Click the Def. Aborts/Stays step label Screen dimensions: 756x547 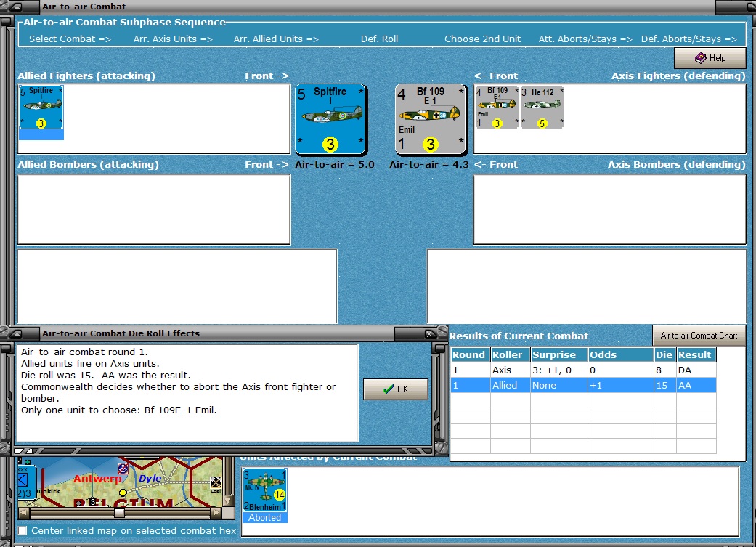[689, 39]
